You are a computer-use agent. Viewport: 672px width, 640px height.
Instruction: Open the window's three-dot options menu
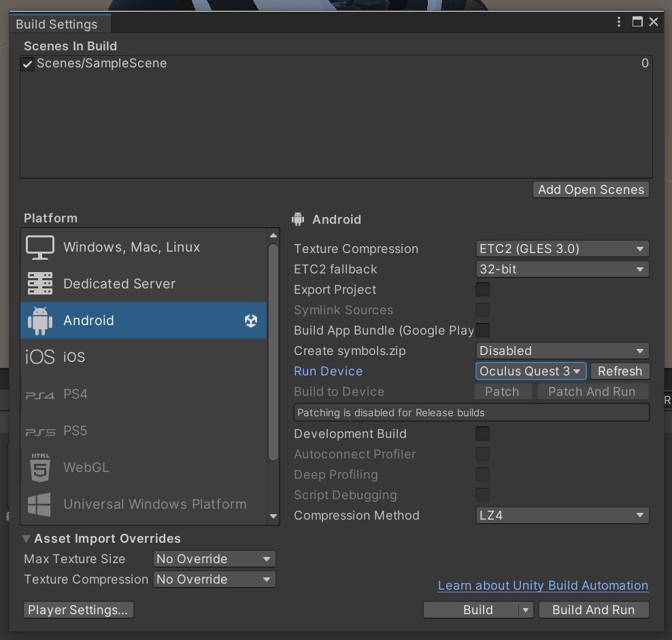pos(618,22)
